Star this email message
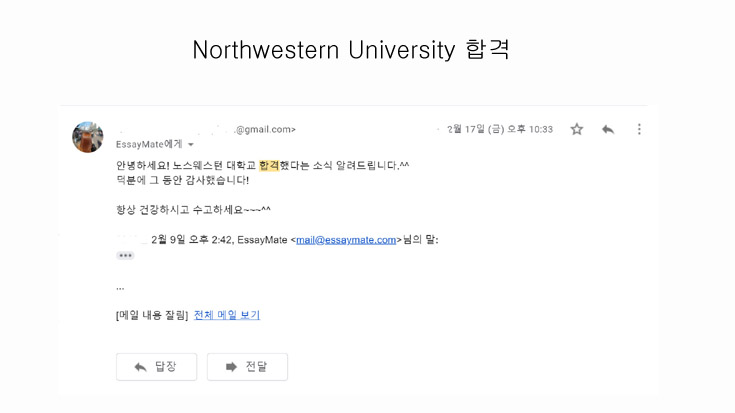This screenshot has width=735, height=413. [577, 129]
